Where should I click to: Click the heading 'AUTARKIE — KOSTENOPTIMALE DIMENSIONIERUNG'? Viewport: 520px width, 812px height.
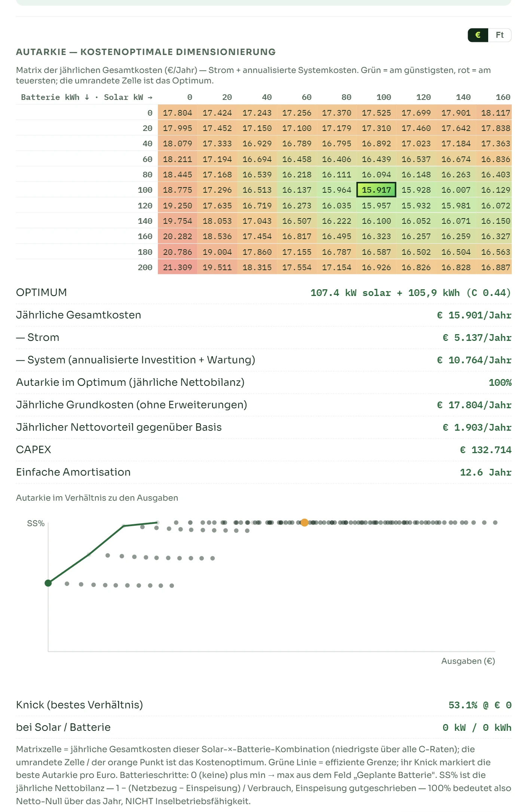coord(146,52)
